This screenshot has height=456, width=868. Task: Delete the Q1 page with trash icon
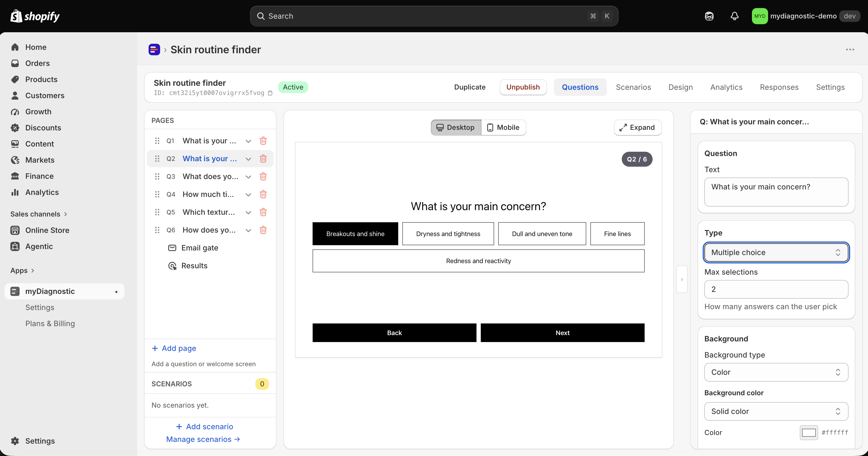coord(263,141)
